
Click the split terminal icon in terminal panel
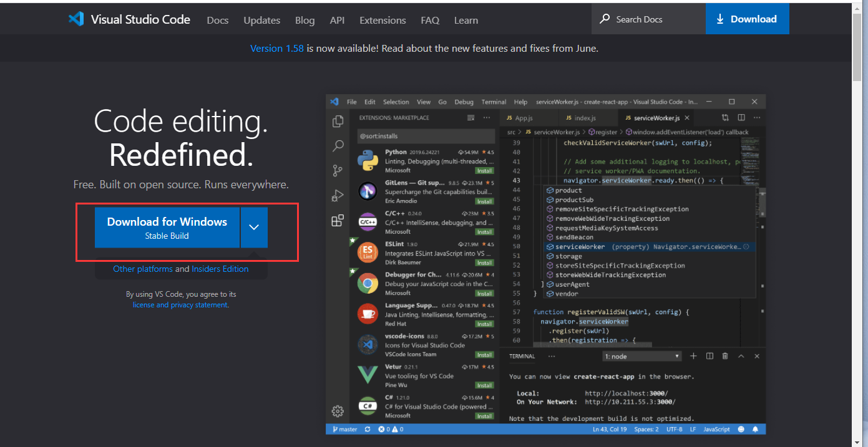(710, 356)
